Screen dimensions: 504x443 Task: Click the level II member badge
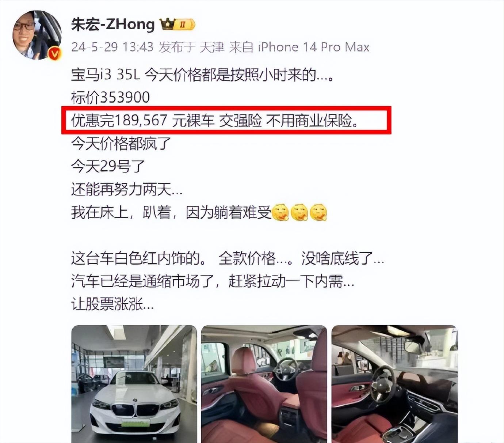pyautogui.click(x=185, y=25)
